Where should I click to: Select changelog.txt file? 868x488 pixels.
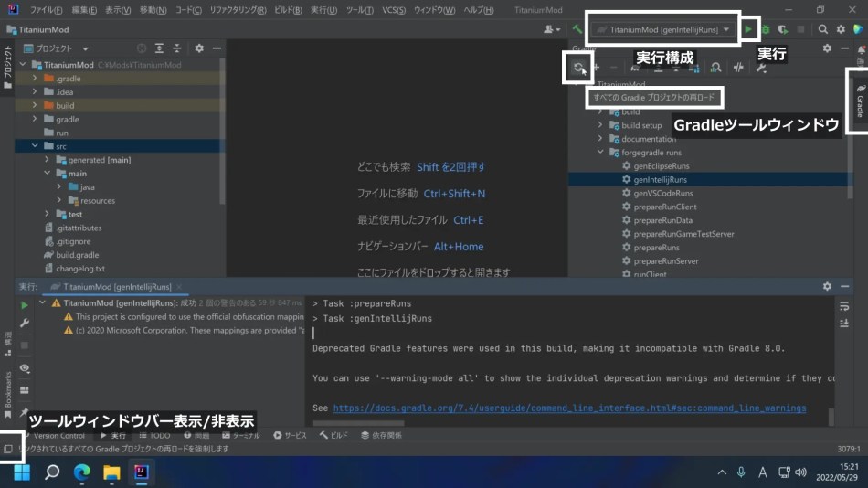coord(74,269)
